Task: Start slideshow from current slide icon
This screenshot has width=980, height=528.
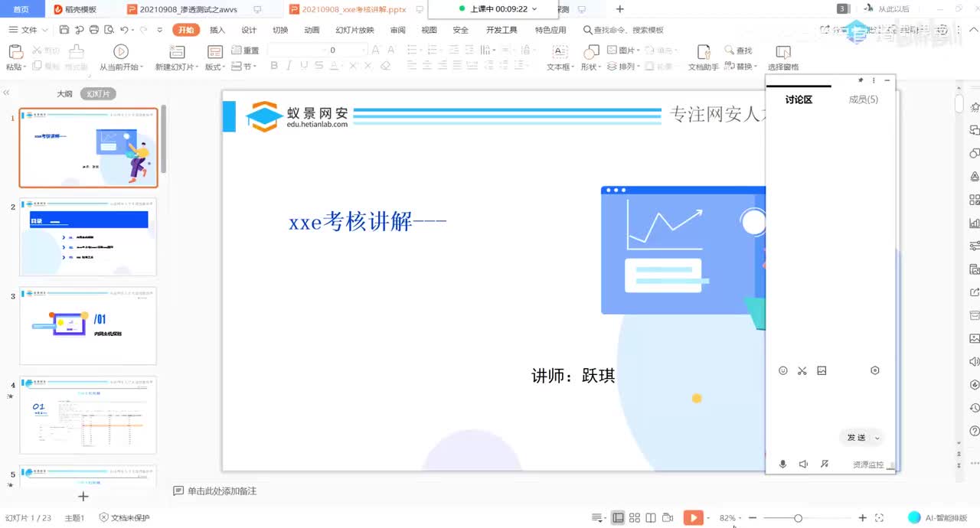Action: pyautogui.click(x=121, y=51)
